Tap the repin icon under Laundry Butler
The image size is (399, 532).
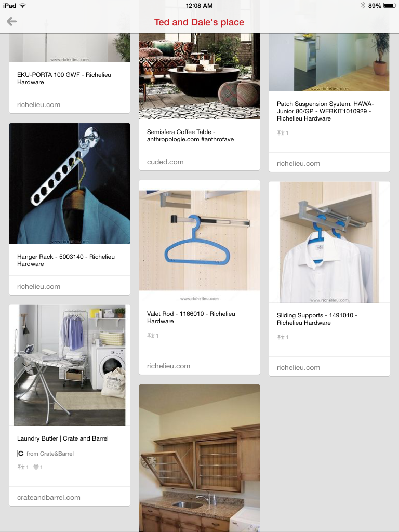pos(21,467)
